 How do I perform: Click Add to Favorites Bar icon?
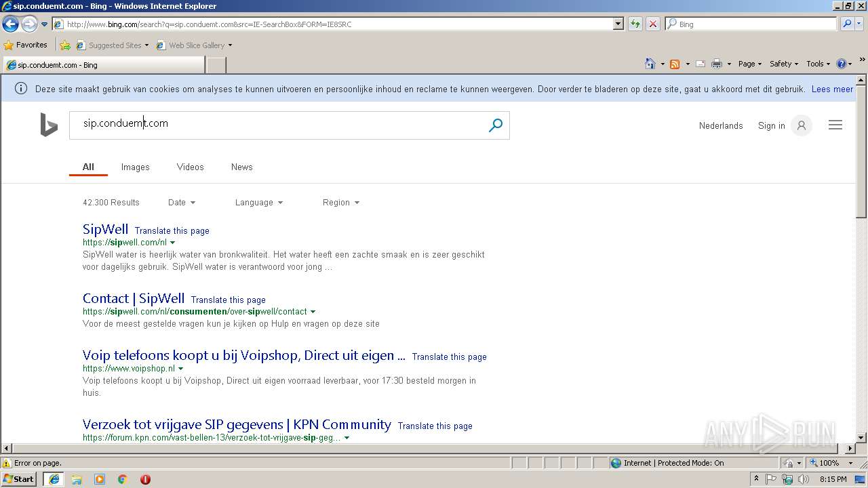tap(65, 45)
